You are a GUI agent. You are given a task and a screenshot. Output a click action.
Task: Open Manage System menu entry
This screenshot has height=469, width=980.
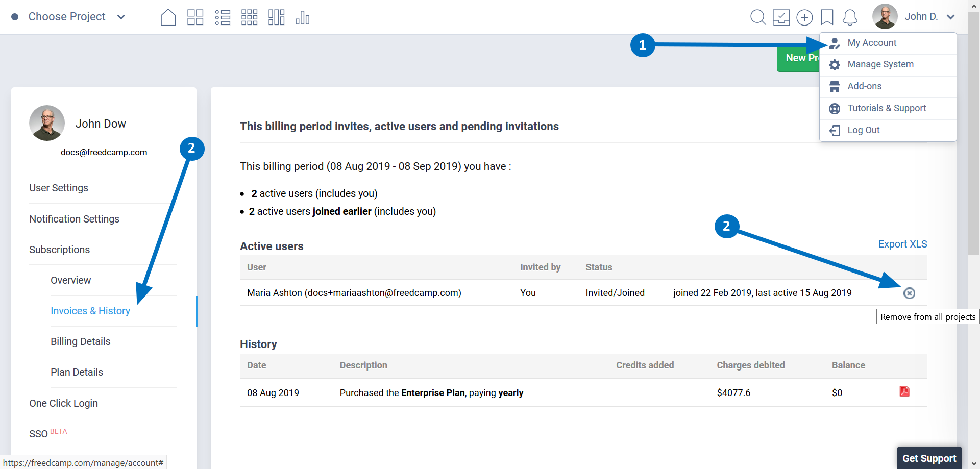[x=880, y=64]
